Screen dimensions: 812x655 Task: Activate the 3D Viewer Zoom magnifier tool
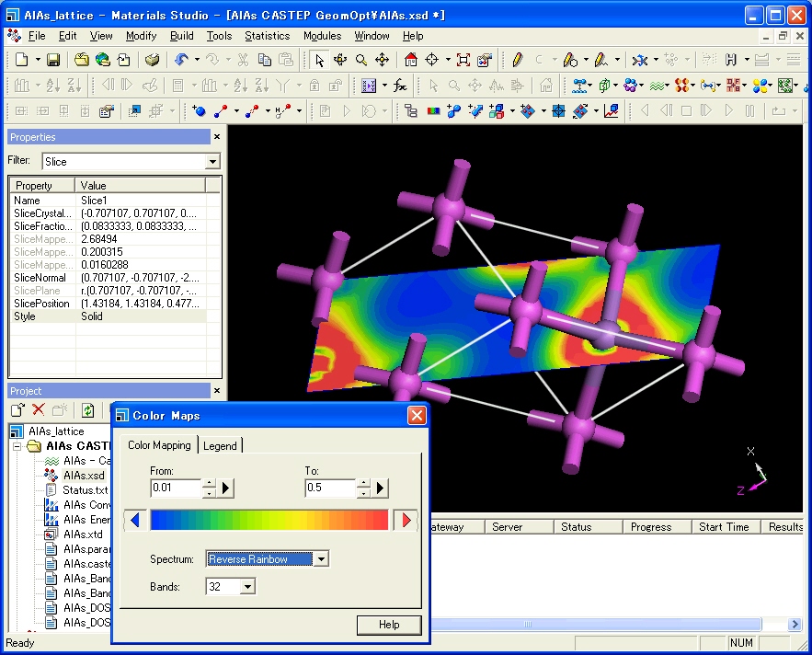(361, 60)
